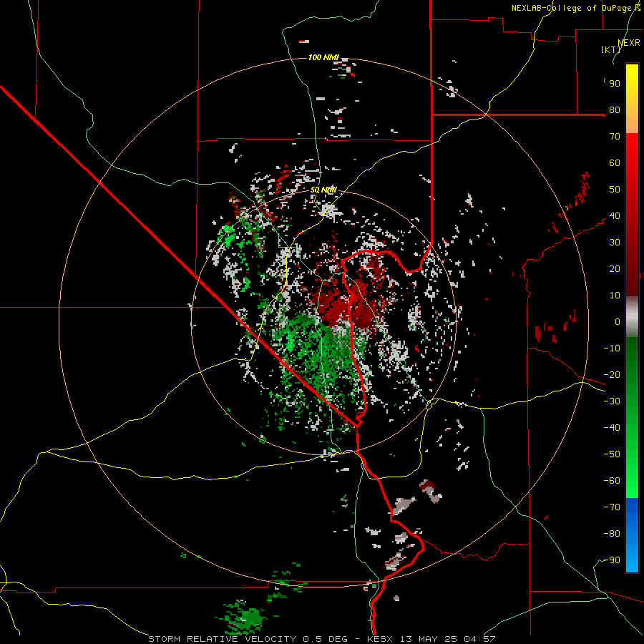Click the 50 value on velocity scale
Viewport: 644px width, 644px height.
point(615,190)
